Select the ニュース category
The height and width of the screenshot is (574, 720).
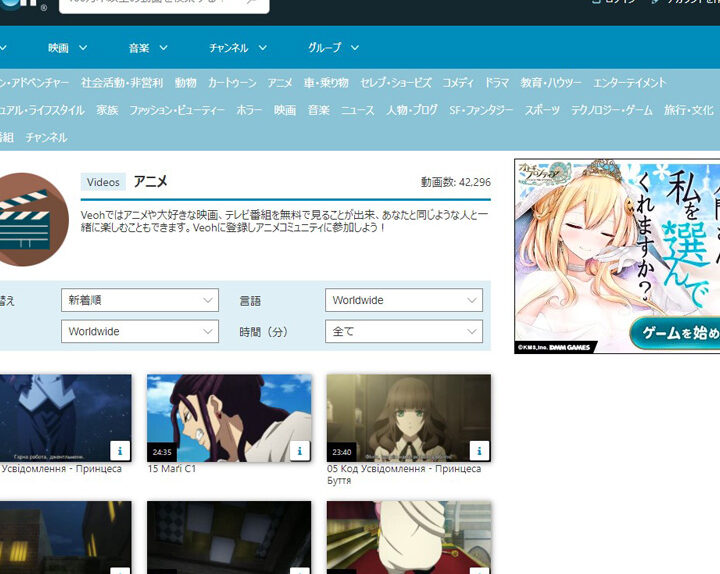(358, 110)
